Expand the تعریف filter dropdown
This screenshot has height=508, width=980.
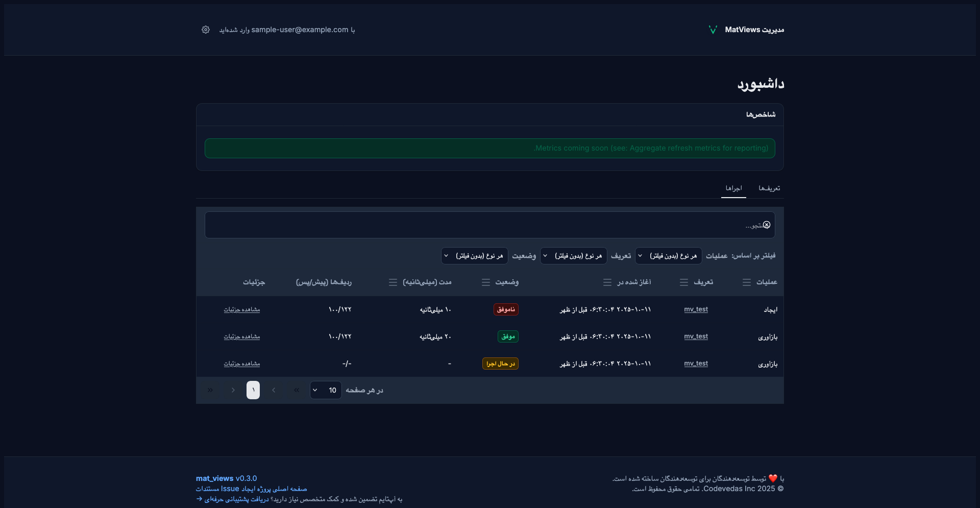[573, 256]
